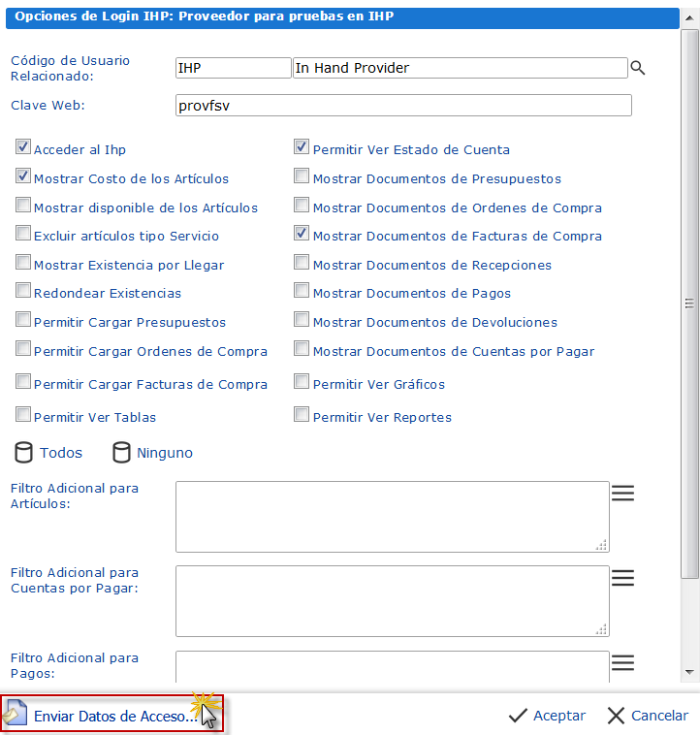Image resolution: width=700 pixels, height=735 pixels.
Task: Click the Ninguno link
Action: (165, 453)
